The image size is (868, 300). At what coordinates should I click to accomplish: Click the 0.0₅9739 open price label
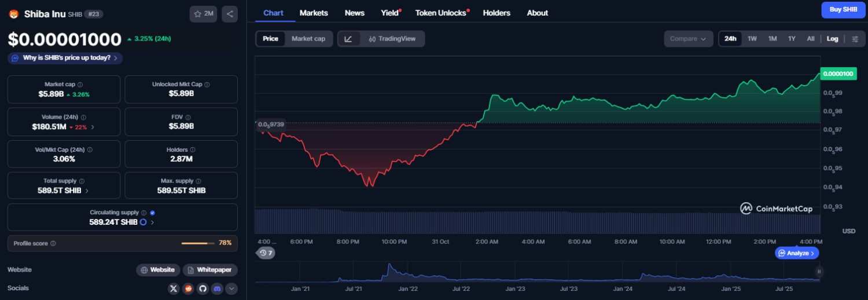point(271,124)
